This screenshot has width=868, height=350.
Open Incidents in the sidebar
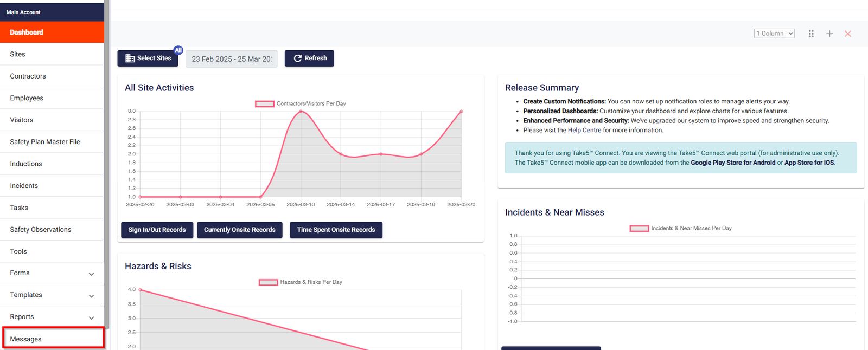point(52,186)
